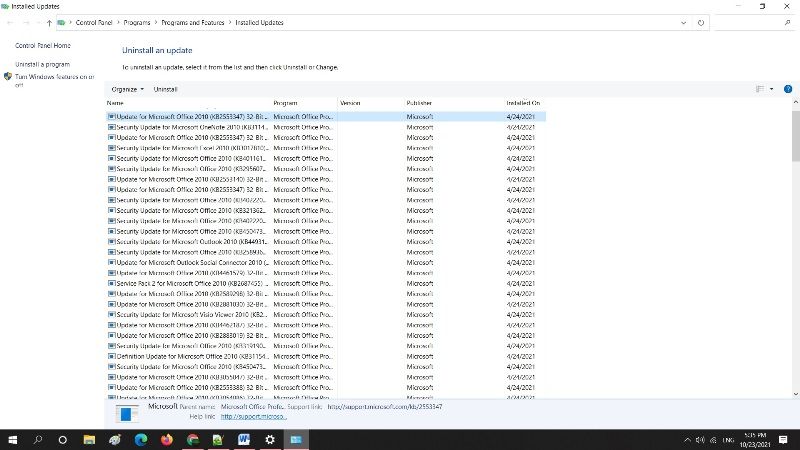
Task: Click the up-one-level arrow
Action: coord(49,22)
